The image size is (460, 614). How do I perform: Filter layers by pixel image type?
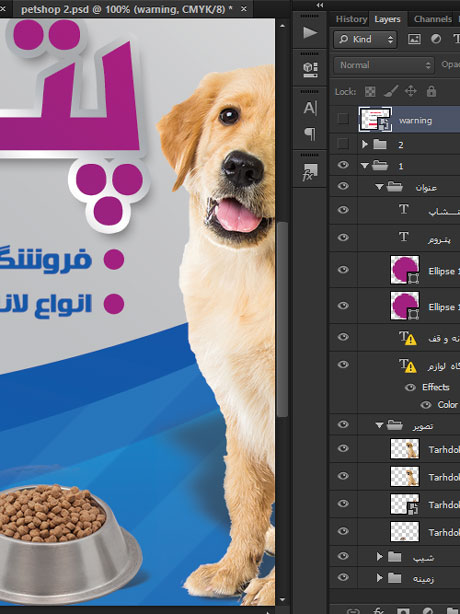[x=414, y=39]
